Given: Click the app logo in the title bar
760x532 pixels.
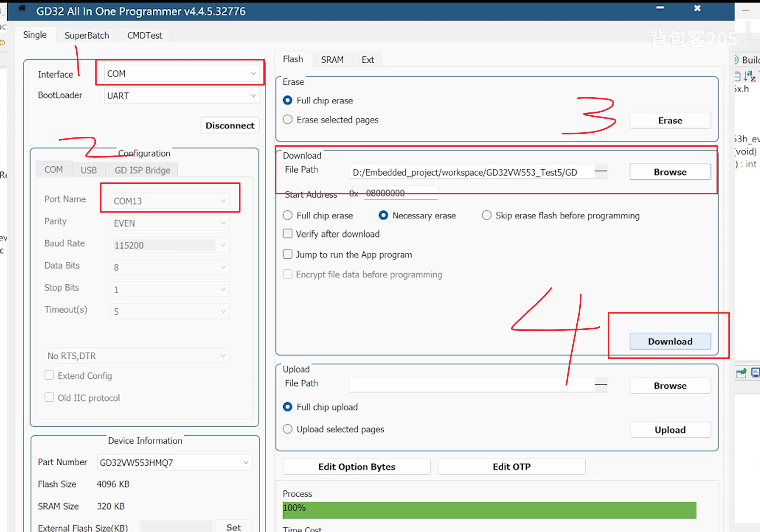Looking at the screenshot, I should (x=22, y=8).
